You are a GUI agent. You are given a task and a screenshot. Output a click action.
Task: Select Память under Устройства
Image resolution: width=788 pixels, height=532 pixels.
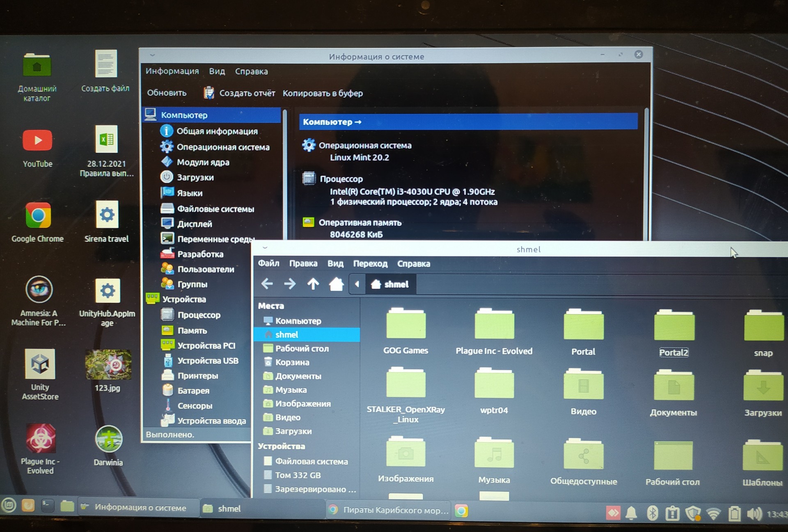184,330
